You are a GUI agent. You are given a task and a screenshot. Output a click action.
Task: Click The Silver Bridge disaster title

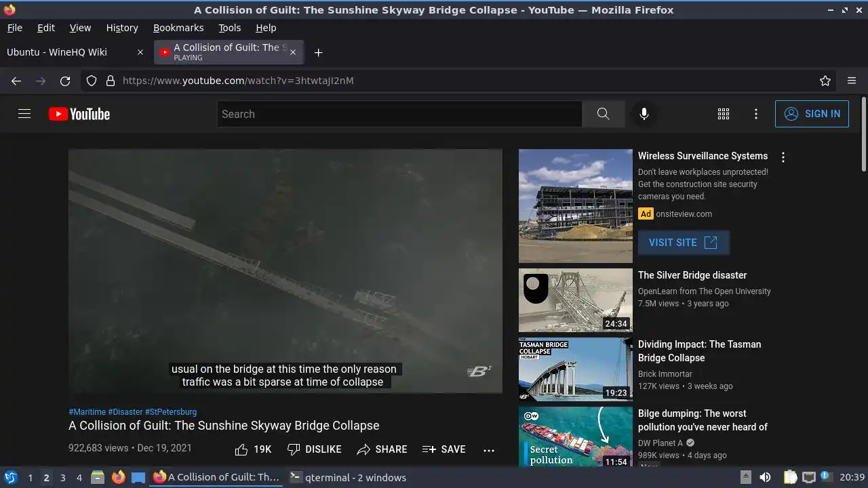pos(692,275)
